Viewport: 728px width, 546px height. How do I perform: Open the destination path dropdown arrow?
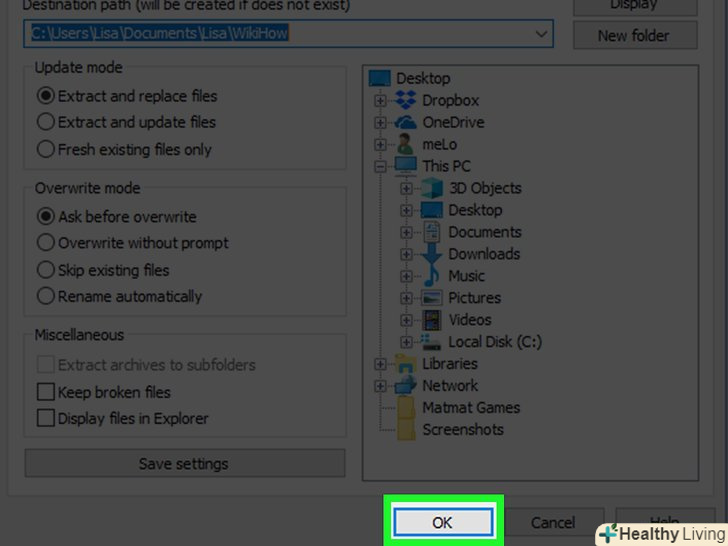pyautogui.click(x=541, y=33)
